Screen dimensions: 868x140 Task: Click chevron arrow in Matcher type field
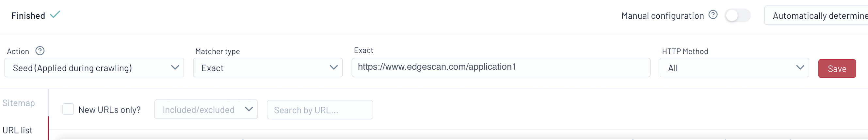point(334,67)
